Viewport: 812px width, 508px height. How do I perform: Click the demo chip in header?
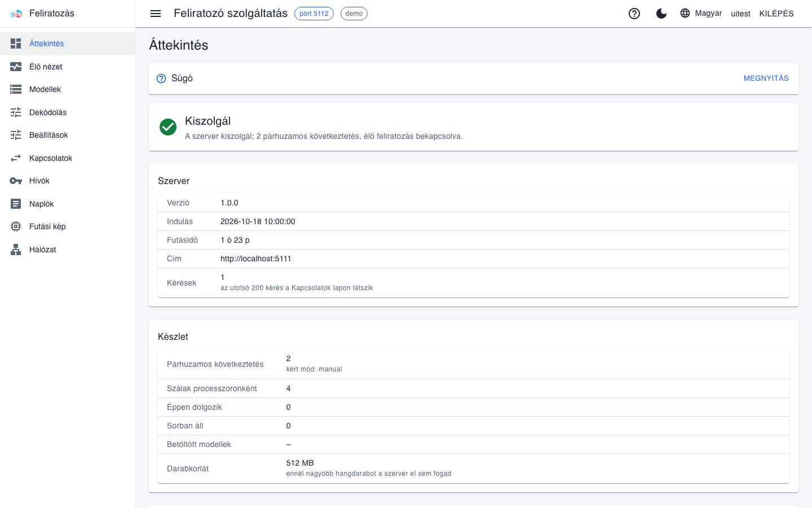coord(354,14)
